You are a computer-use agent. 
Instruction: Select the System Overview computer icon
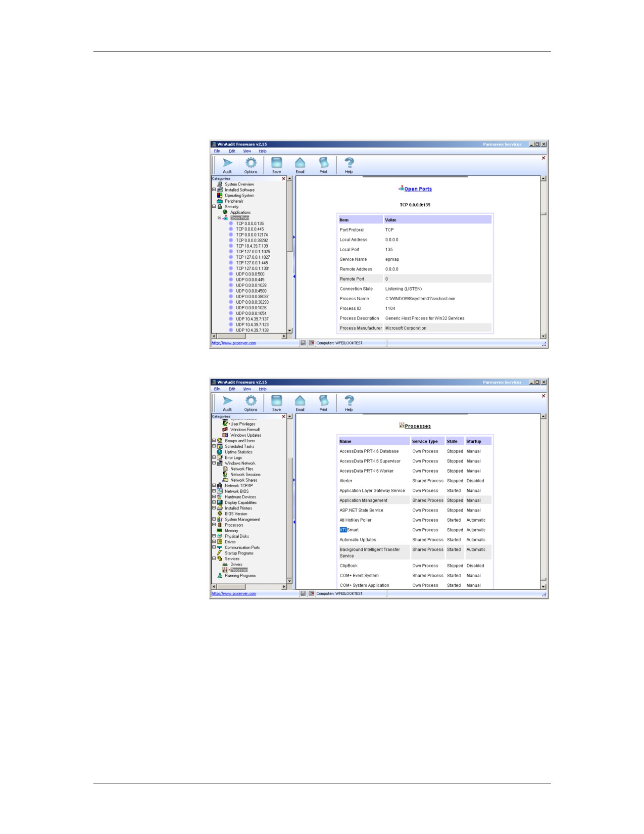point(220,184)
